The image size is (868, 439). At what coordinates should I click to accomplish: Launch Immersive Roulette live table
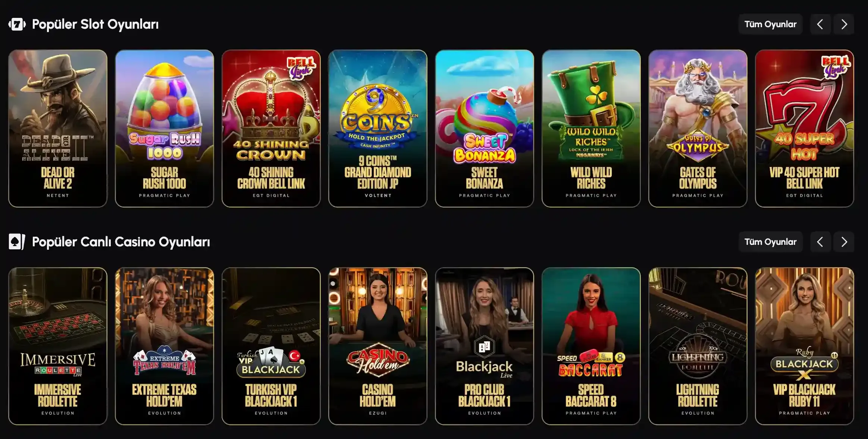pyautogui.click(x=58, y=346)
